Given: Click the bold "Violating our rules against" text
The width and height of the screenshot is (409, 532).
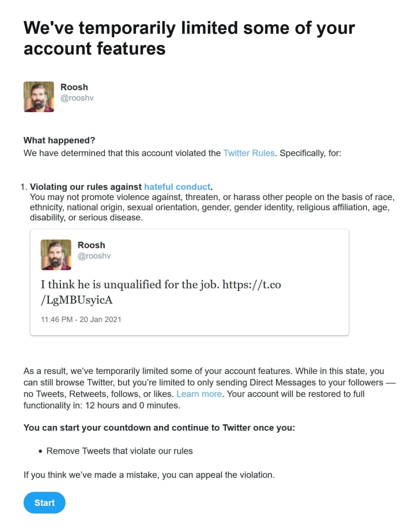Looking at the screenshot, I should (x=86, y=187).
